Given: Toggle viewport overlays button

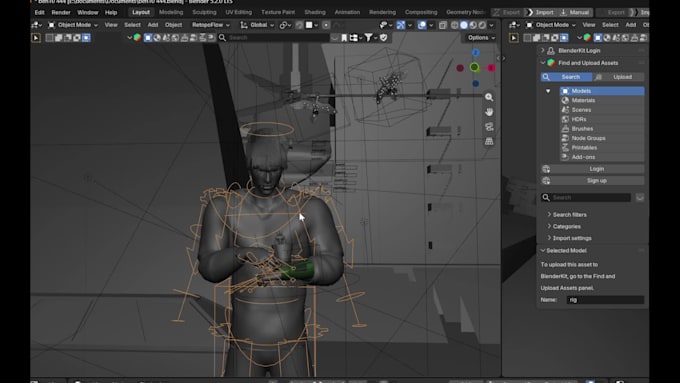Looking at the screenshot, I should 422,25.
